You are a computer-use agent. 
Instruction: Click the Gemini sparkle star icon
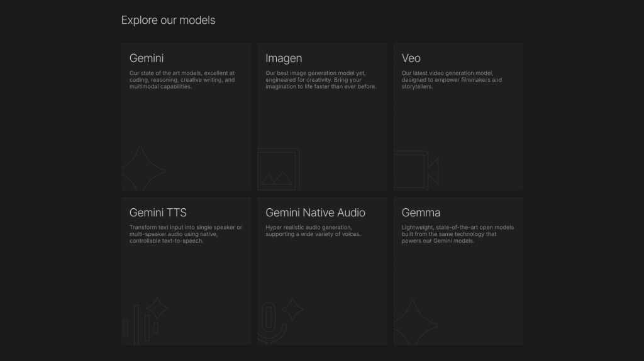[143, 169]
